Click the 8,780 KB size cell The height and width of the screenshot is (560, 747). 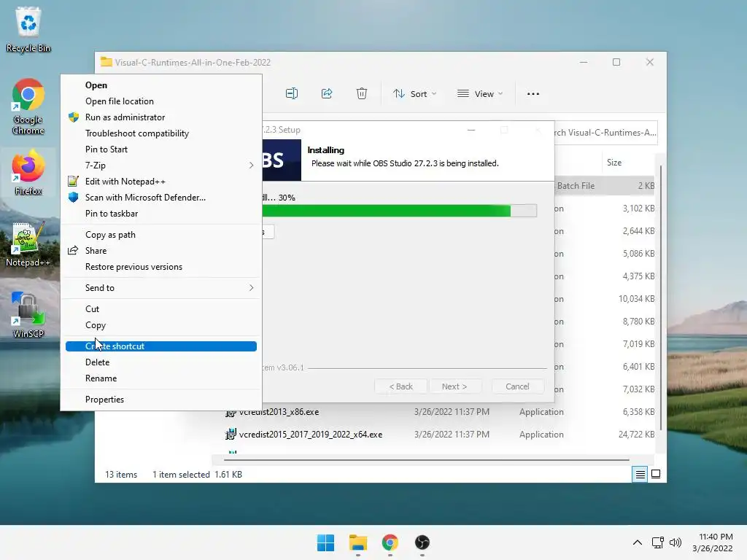click(x=638, y=322)
